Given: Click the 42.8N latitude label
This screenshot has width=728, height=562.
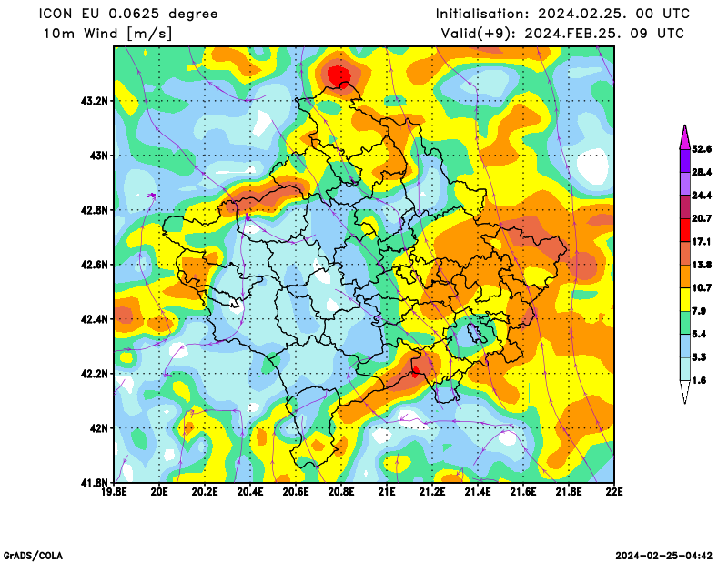Looking at the screenshot, I should (95, 210).
